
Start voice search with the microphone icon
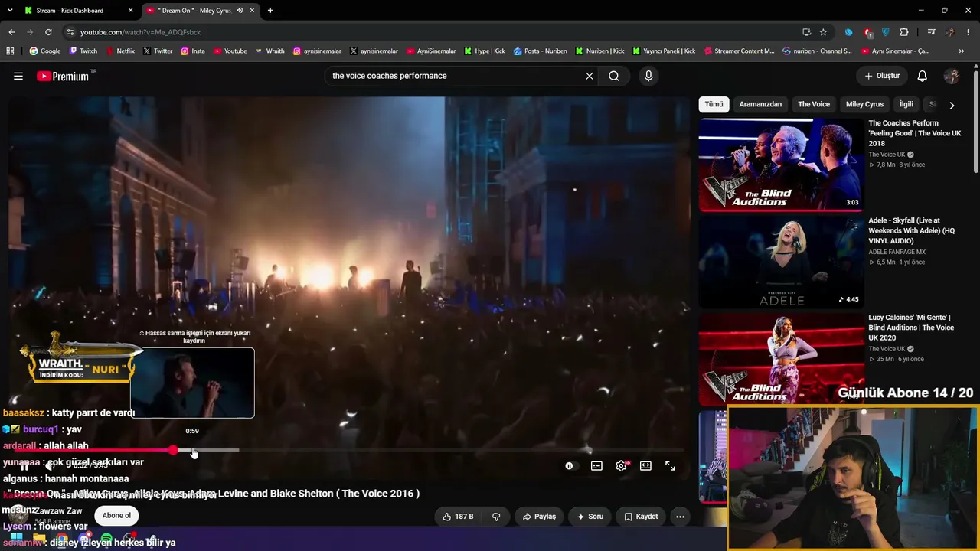coord(648,76)
